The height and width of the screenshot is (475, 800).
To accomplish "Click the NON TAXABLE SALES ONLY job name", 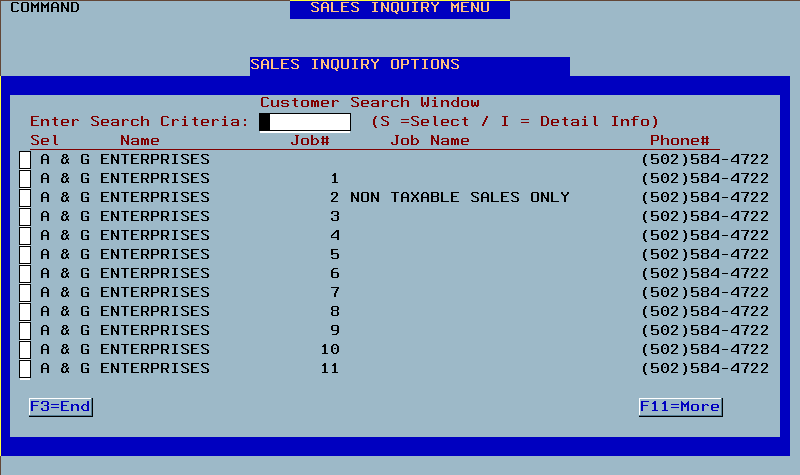I will tap(460, 197).
